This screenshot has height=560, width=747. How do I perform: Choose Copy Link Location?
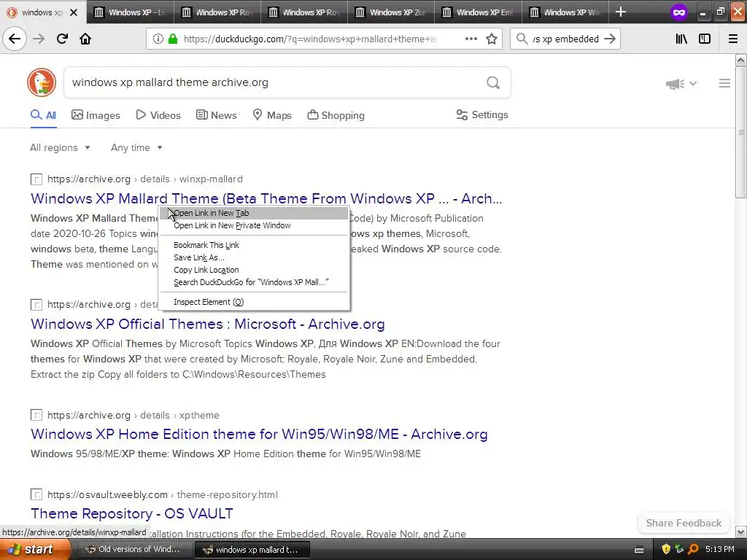click(x=253, y=270)
